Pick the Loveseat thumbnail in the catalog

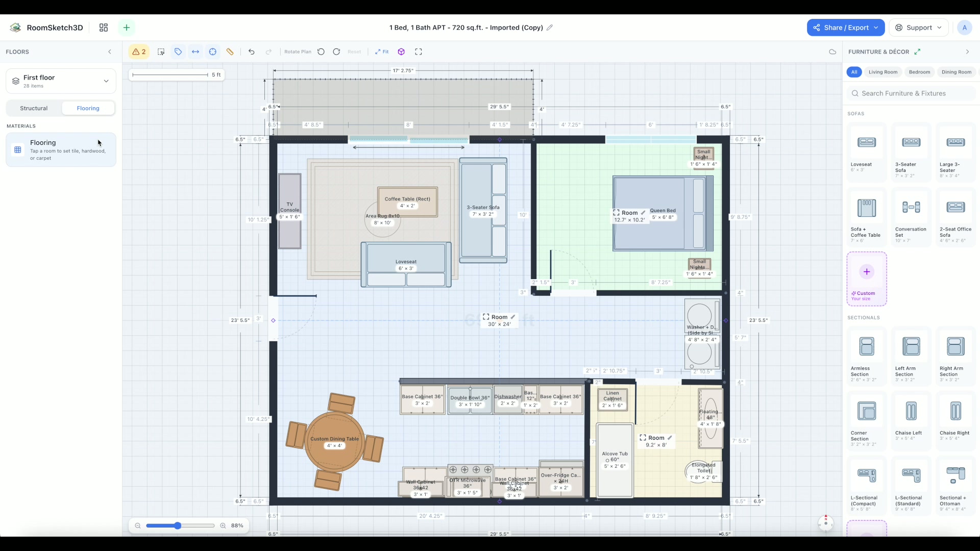tap(867, 142)
